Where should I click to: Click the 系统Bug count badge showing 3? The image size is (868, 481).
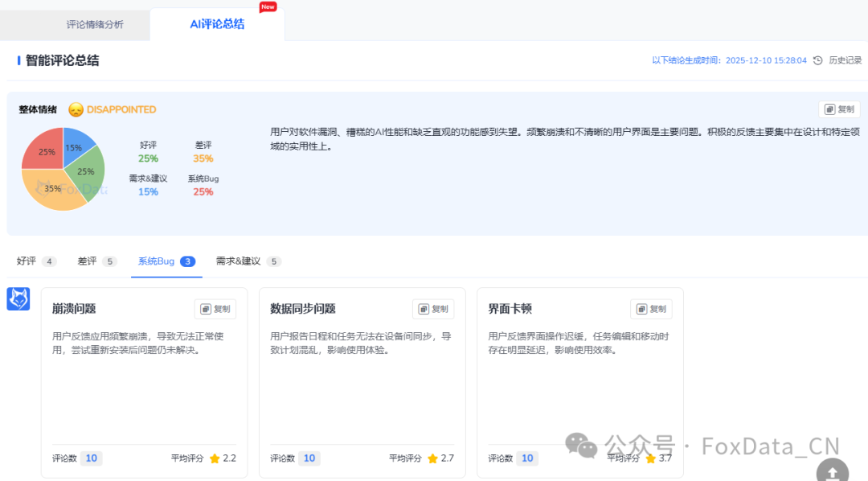coord(187,261)
